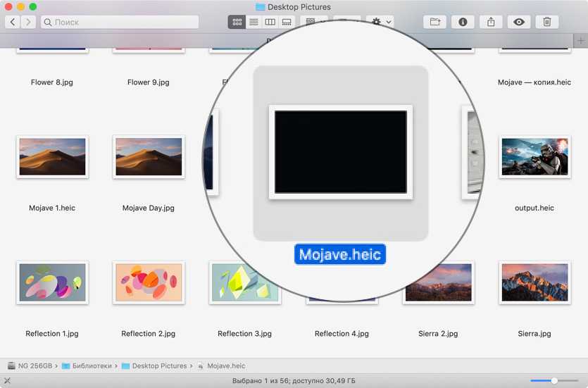The height and width of the screenshot is (388, 588).
Task: Select the Sierra.jpg thumbnail
Action: pos(534,282)
